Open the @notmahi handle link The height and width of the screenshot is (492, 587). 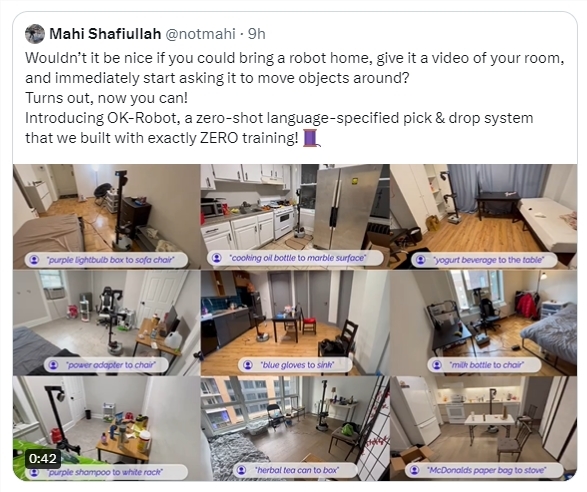[200, 34]
